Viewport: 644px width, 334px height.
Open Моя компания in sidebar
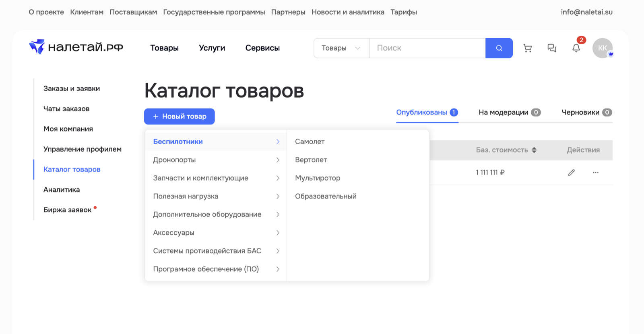pos(68,129)
